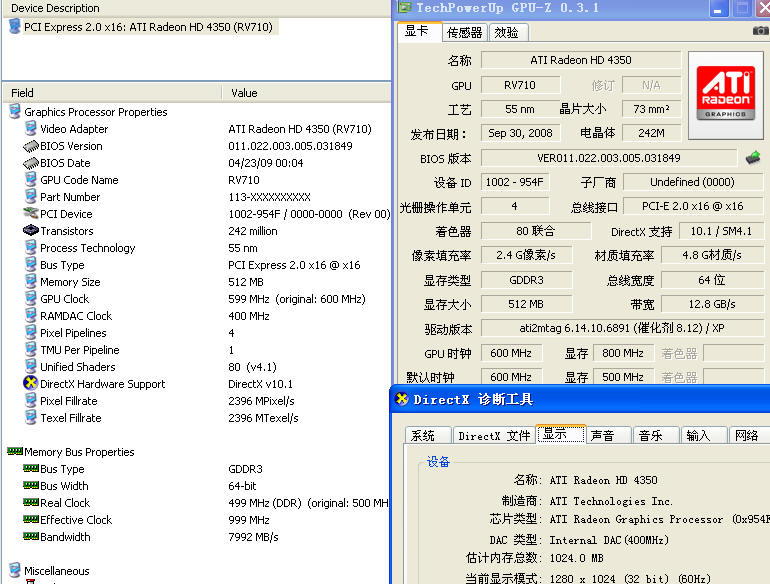Click the ATI Radeon logo image
Screen dimensions: 770x584
pos(725,94)
